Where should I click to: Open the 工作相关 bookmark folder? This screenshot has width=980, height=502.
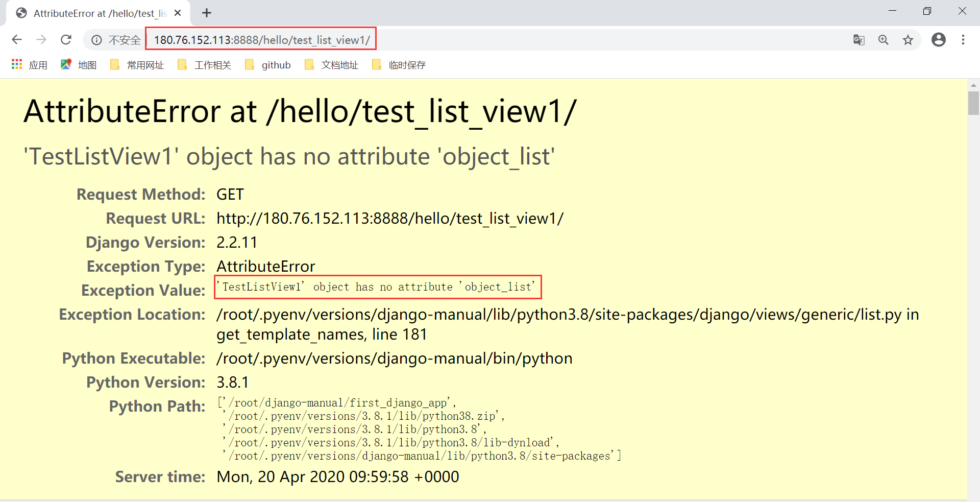[204, 65]
